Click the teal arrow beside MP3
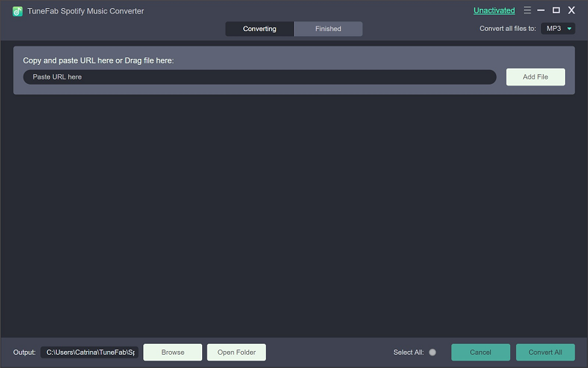The height and width of the screenshot is (368, 588). coord(569,29)
